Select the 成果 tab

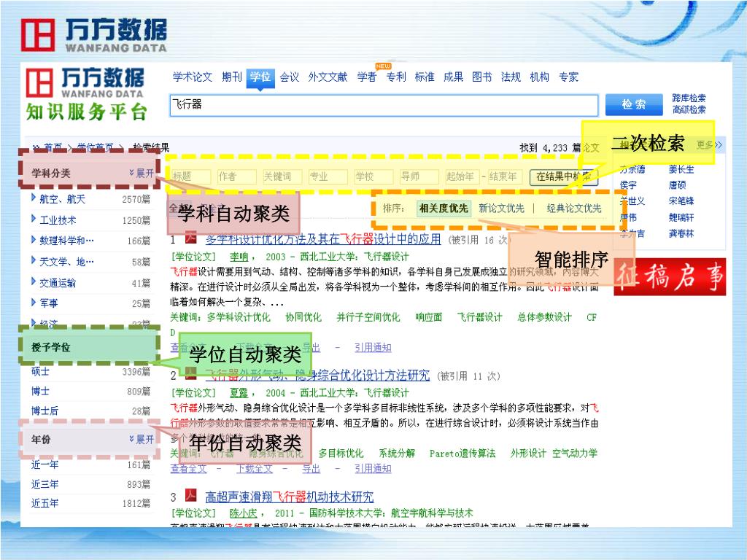click(453, 77)
